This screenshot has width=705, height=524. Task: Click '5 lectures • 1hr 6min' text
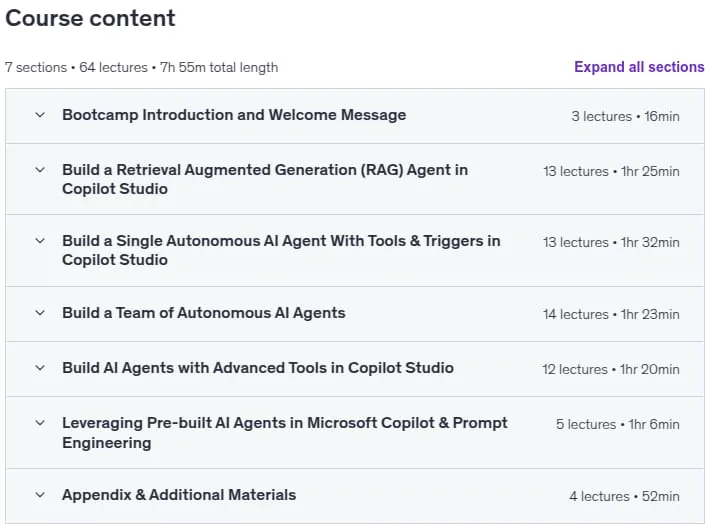[618, 424]
